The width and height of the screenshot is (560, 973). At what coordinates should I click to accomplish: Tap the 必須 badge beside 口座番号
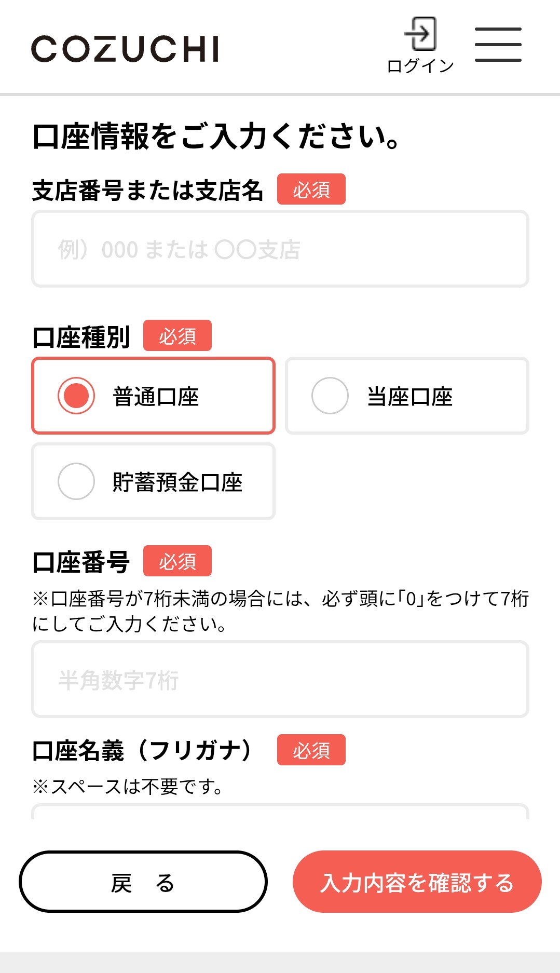177,561
